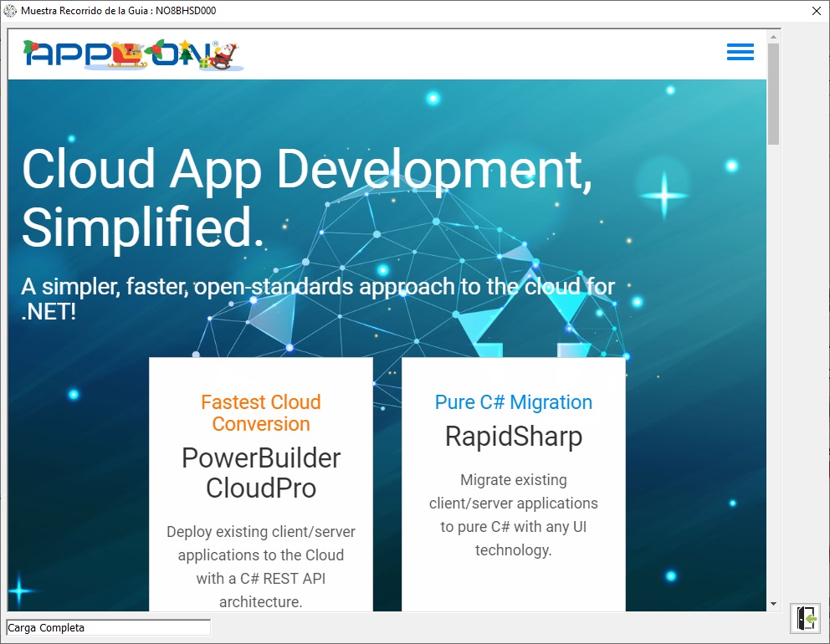Click the window icon in title bar
Viewport: 830px width, 644px height.
tap(10, 11)
